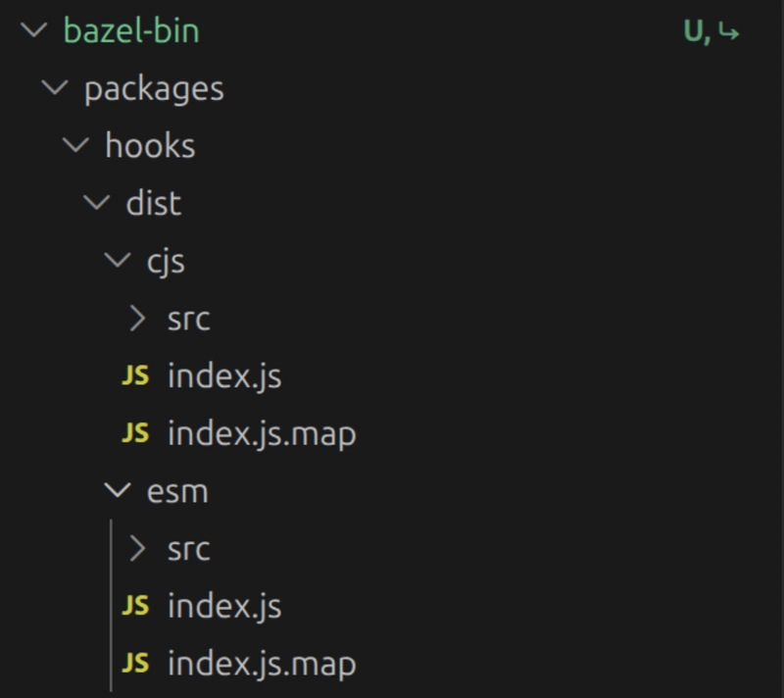Collapse the packages folder chevron
This screenshot has height=698, width=784.
tap(56, 89)
